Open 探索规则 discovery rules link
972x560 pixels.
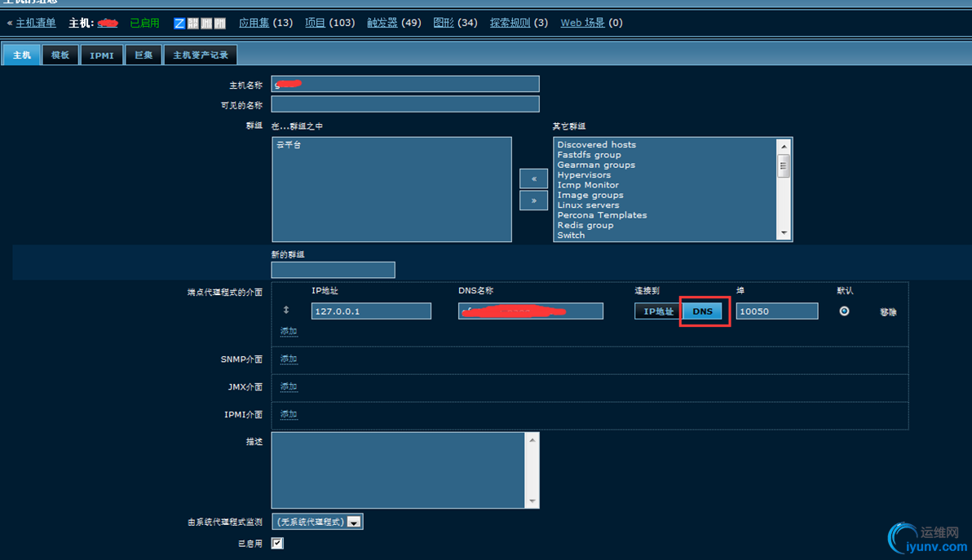510,23
